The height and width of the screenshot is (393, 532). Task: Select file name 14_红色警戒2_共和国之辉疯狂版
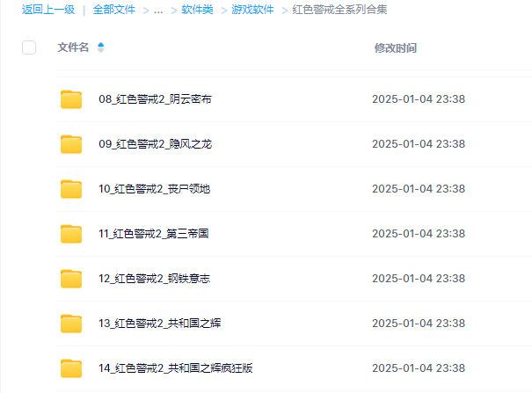tap(176, 368)
